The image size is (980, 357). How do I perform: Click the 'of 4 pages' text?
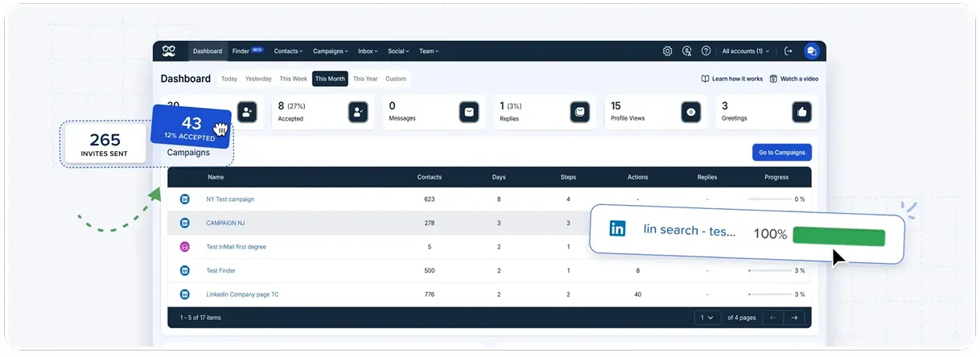point(742,318)
